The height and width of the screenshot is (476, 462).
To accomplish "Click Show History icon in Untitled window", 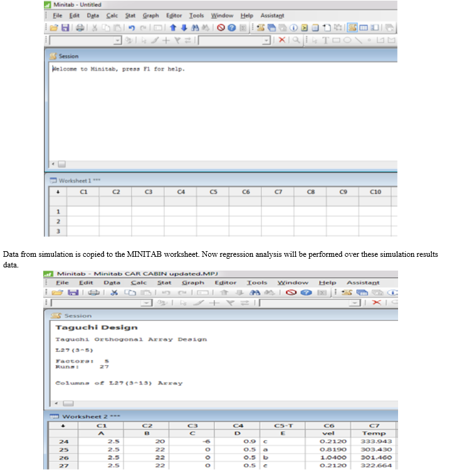I will pyautogui.click(x=305, y=28).
